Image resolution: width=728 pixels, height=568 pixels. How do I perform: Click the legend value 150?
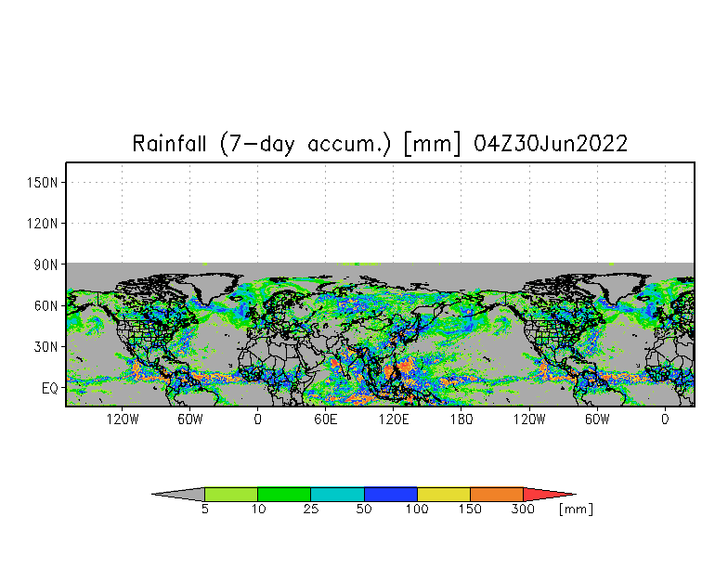click(x=470, y=509)
